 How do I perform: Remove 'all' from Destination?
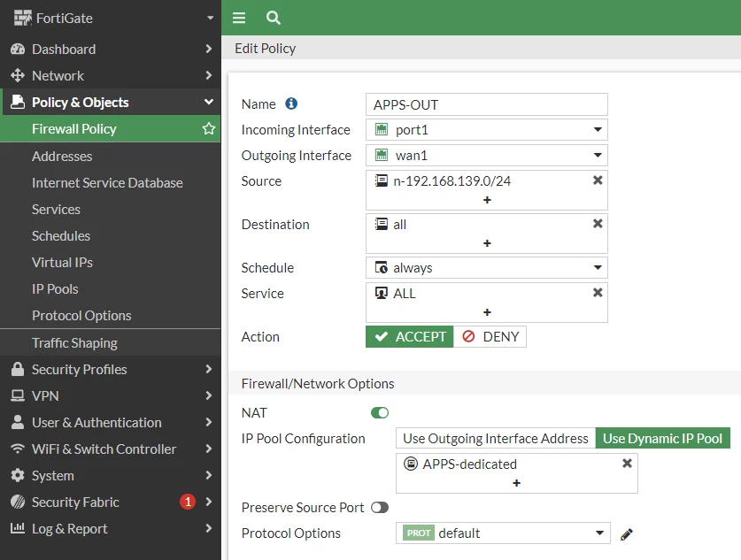coord(598,223)
